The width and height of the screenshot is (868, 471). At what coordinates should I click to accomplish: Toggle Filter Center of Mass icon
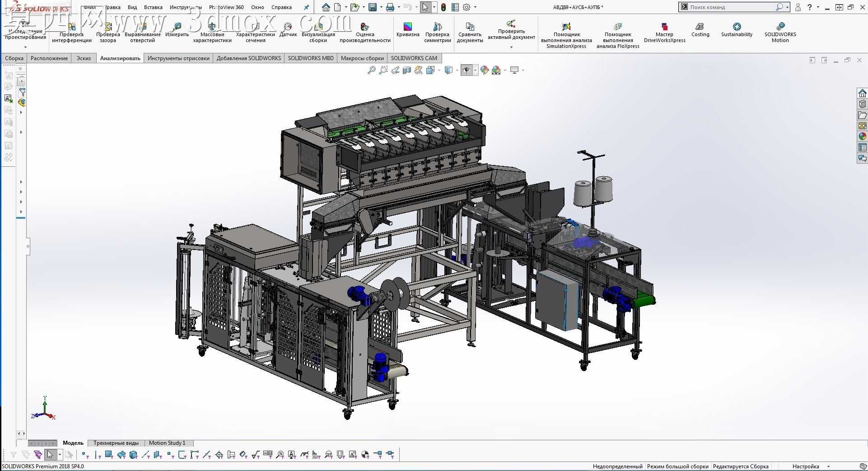(365, 455)
